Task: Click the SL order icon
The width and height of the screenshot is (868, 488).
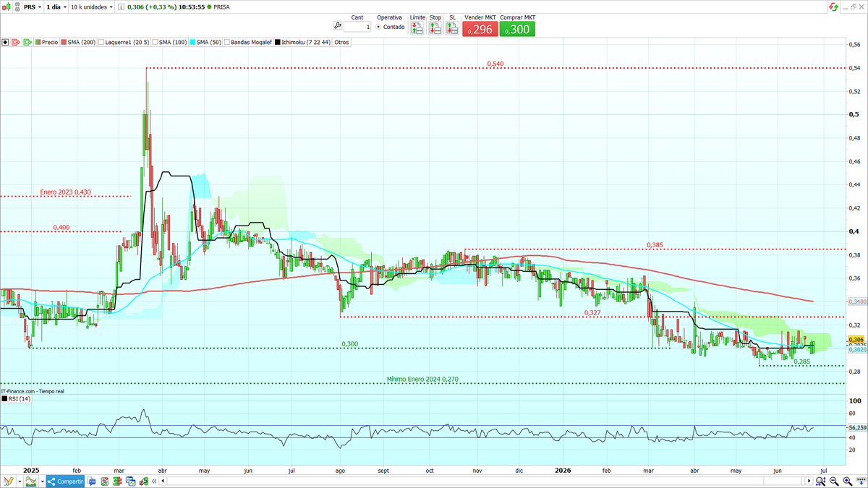Action: point(452,29)
